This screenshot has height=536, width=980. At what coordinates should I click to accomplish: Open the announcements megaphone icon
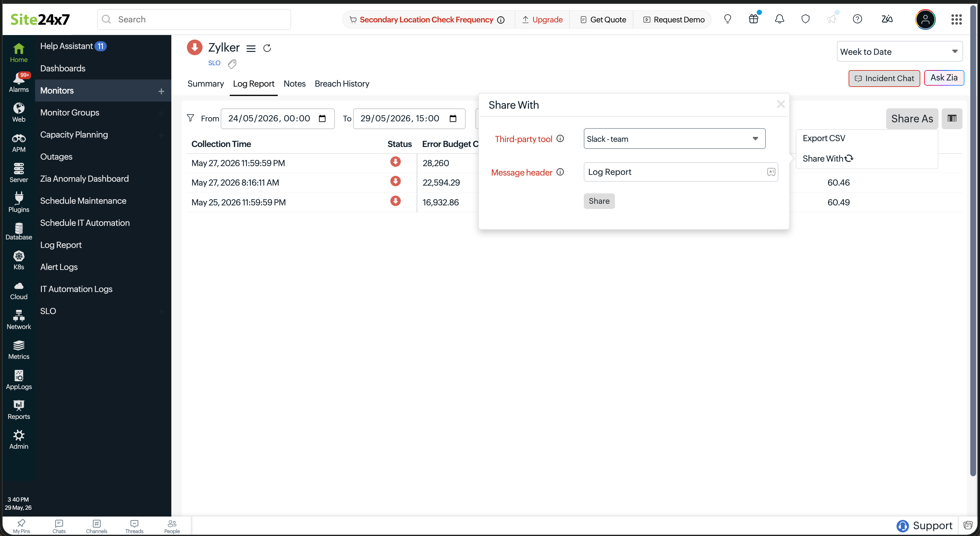tap(831, 19)
